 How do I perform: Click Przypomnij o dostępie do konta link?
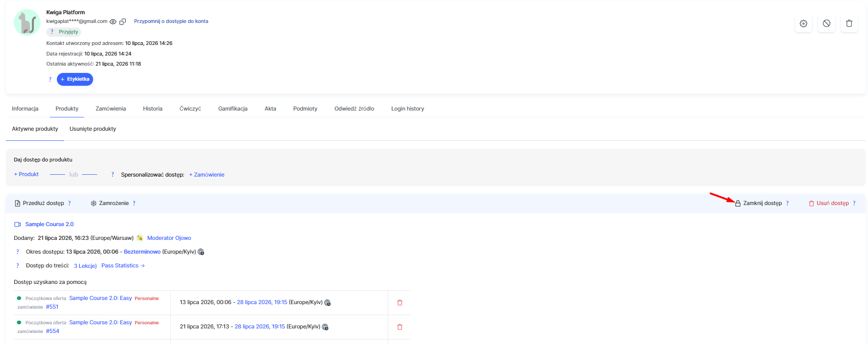[171, 21]
